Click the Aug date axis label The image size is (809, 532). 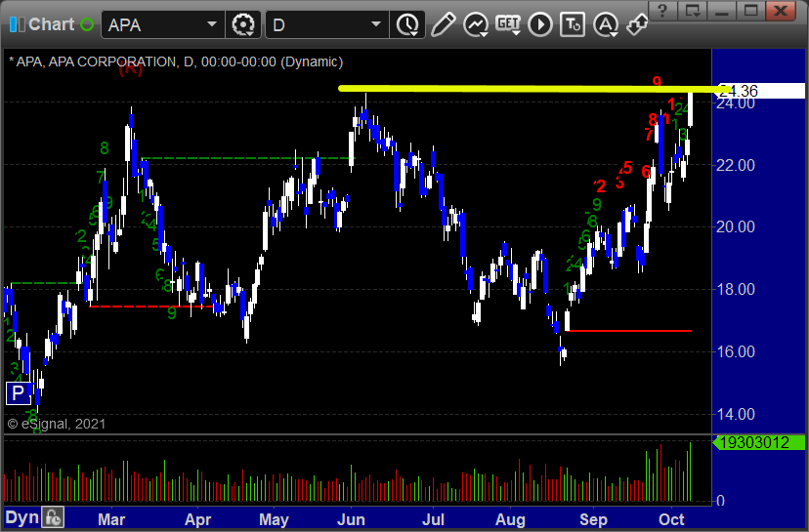pos(510,519)
